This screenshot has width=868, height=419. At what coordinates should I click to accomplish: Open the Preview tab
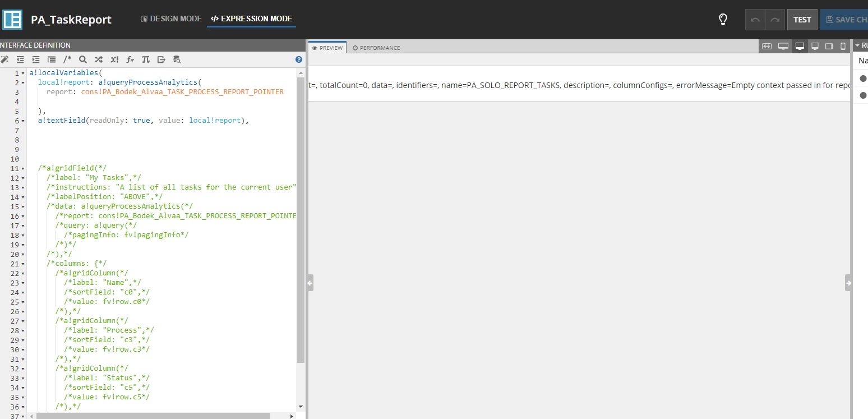pos(327,48)
